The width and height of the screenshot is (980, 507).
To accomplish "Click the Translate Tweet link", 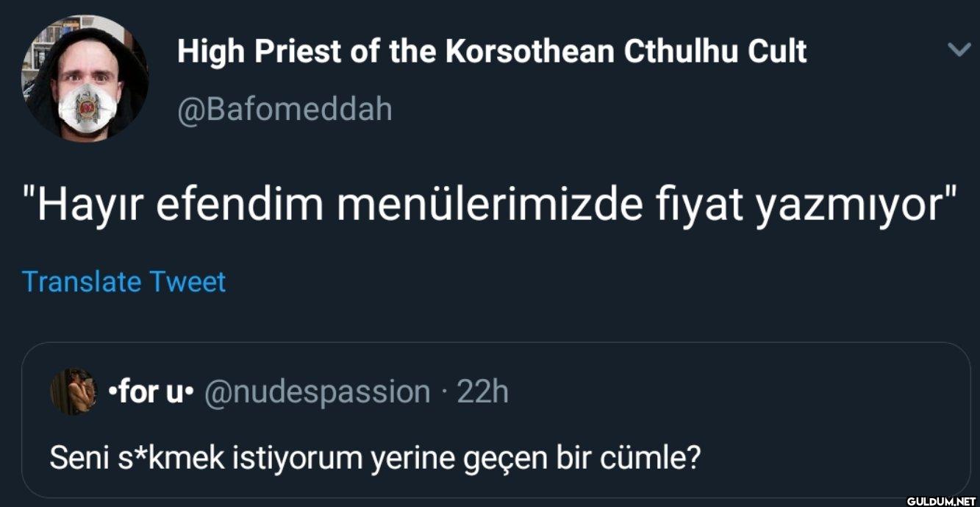I will (x=124, y=282).
